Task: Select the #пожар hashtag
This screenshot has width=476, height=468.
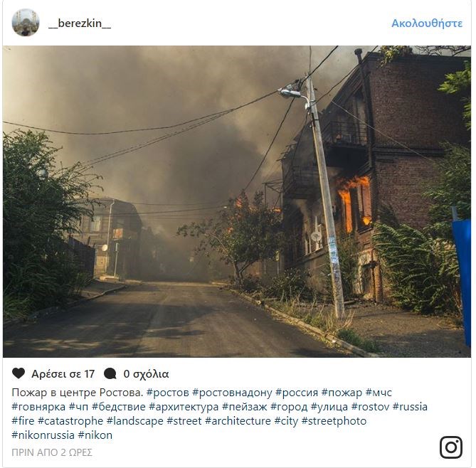Action: 342,393
